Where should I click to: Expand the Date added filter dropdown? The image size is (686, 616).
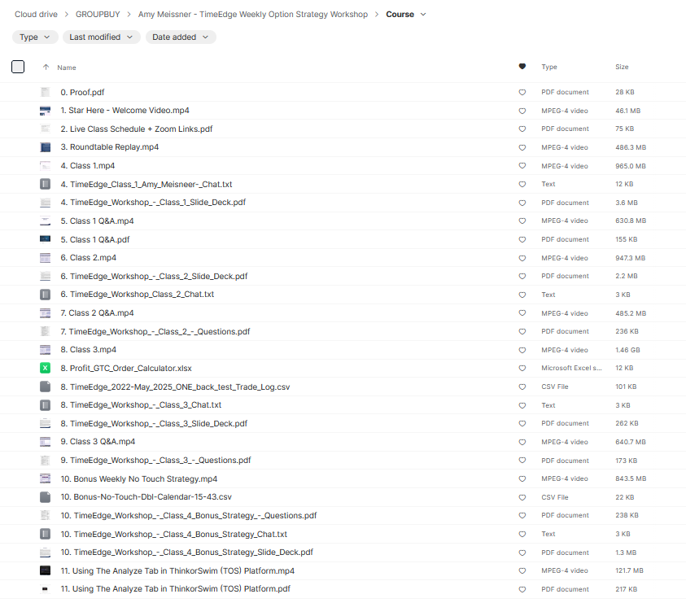[181, 37]
